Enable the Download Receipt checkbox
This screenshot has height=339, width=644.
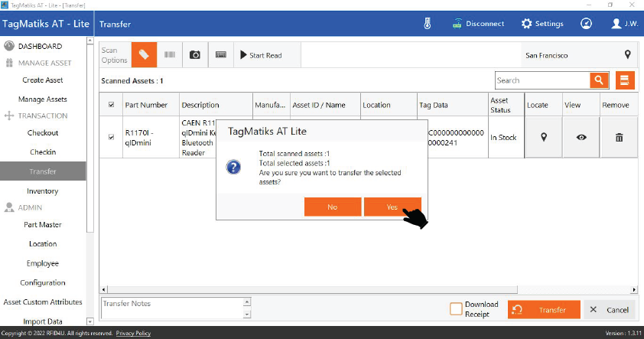(456, 309)
